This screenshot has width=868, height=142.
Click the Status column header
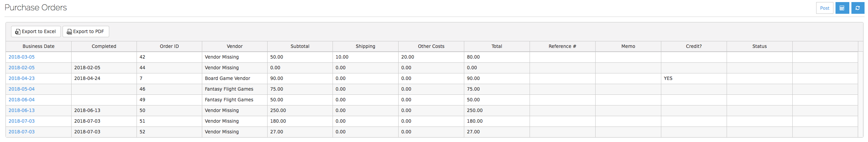pyautogui.click(x=759, y=46)
